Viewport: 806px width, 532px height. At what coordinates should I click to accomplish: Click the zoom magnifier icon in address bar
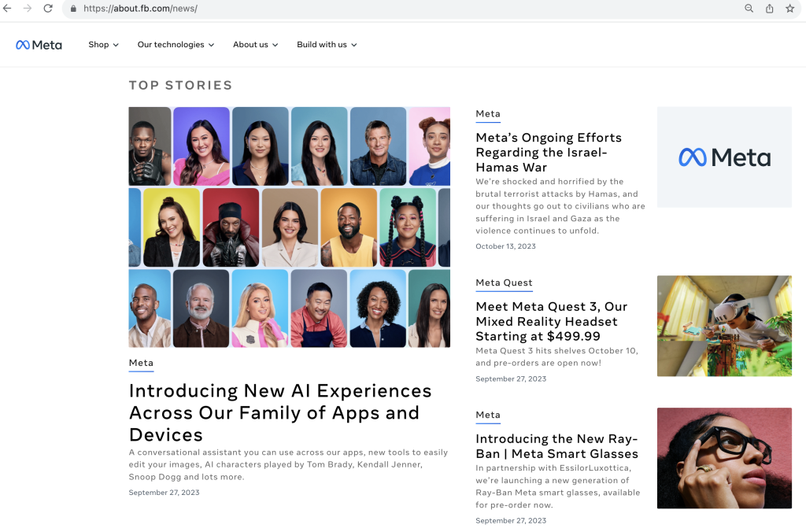[749, 9]
